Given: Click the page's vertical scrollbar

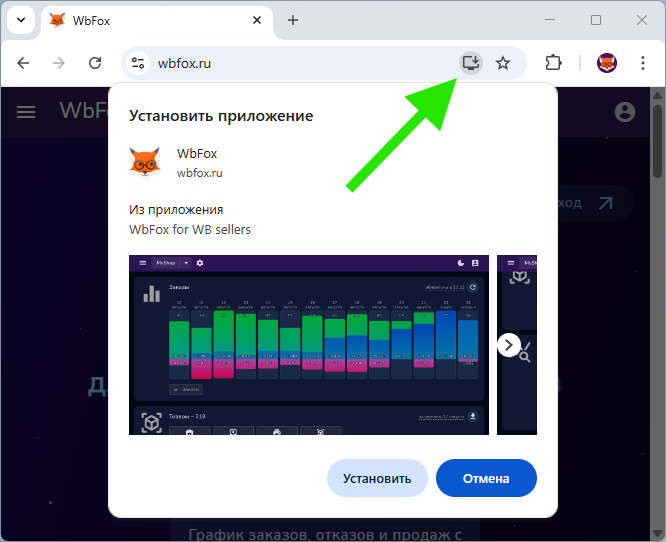Looking at the screenshot, I should coord(656,300).
